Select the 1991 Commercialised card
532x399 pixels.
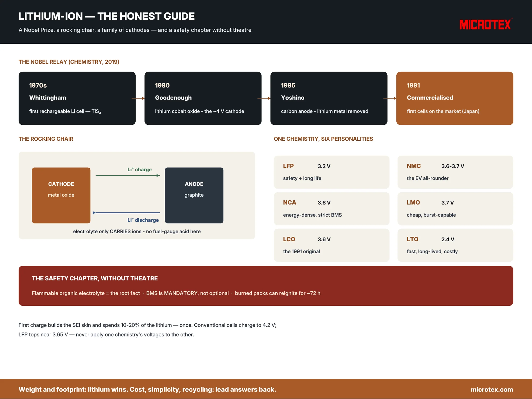[x=455, y=98]
